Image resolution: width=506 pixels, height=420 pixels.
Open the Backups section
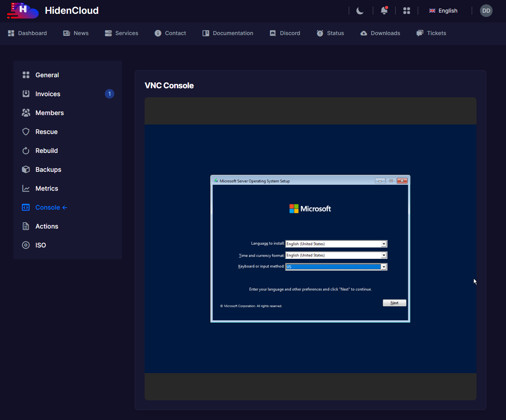(x=48, y=169)
